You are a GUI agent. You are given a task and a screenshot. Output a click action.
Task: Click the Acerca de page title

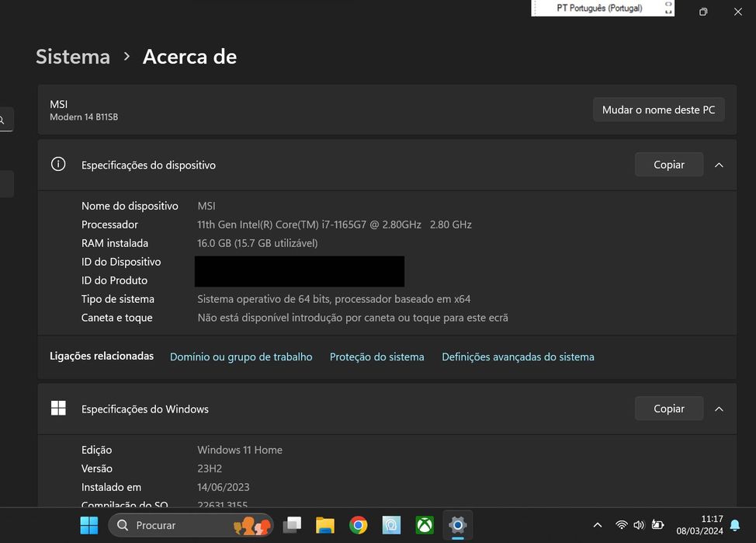189,57
